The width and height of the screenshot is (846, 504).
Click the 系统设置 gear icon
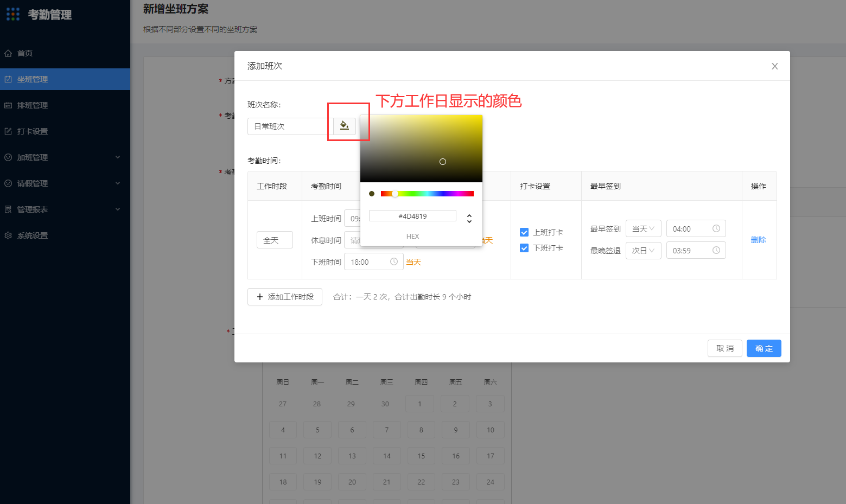(x=8, y=235)
